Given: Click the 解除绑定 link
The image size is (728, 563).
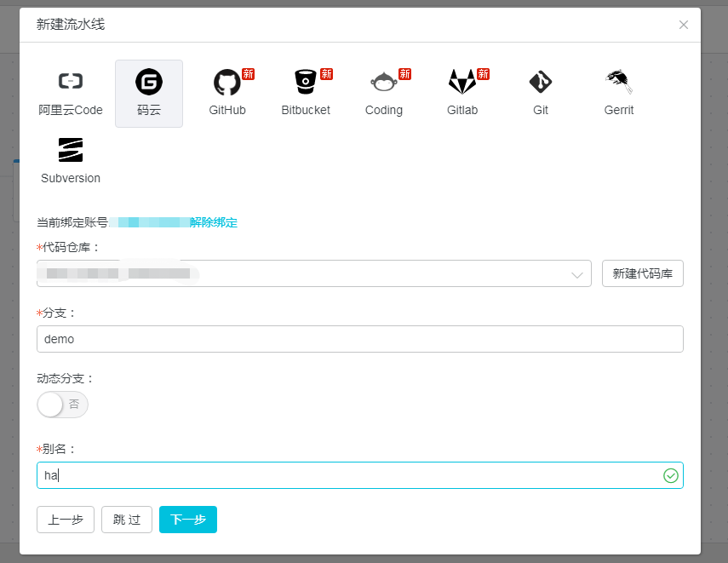Looking at the screenshot, I should [214, 222].
